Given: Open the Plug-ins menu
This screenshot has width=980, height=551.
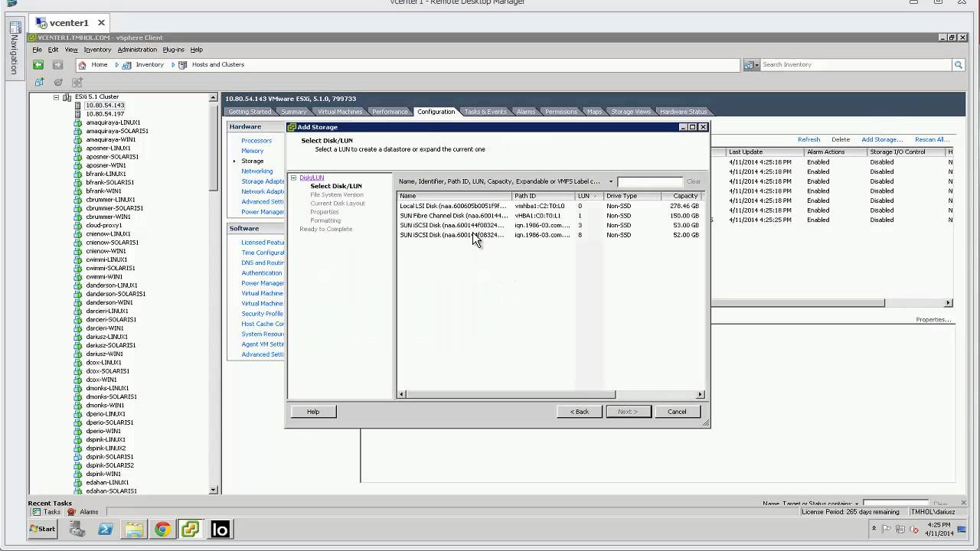Looking at the screenshot, I should 173,50.
